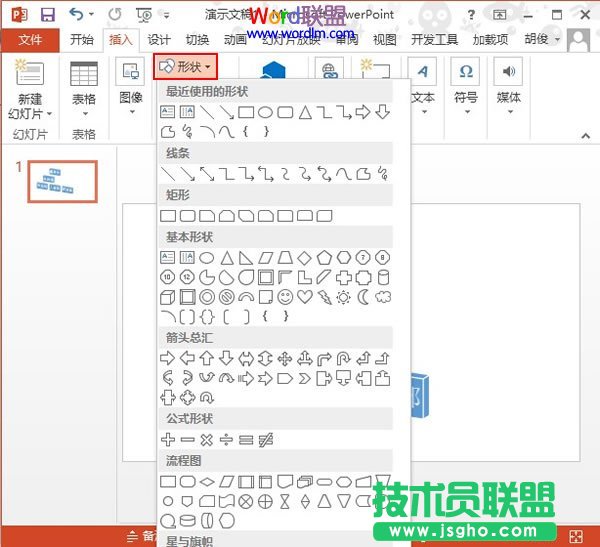Select the right triangle in 基本形状
This screenshot has height=547, width=600.
pos(246,258)
